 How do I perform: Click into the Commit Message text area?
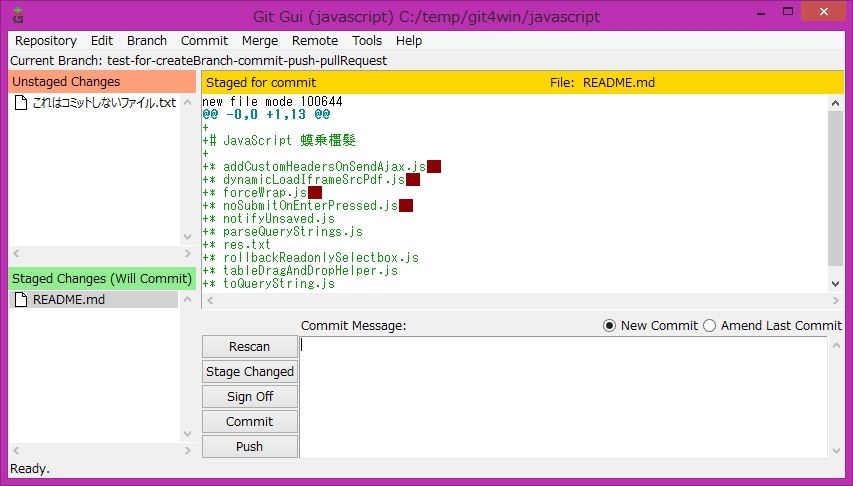coord(563,397)
